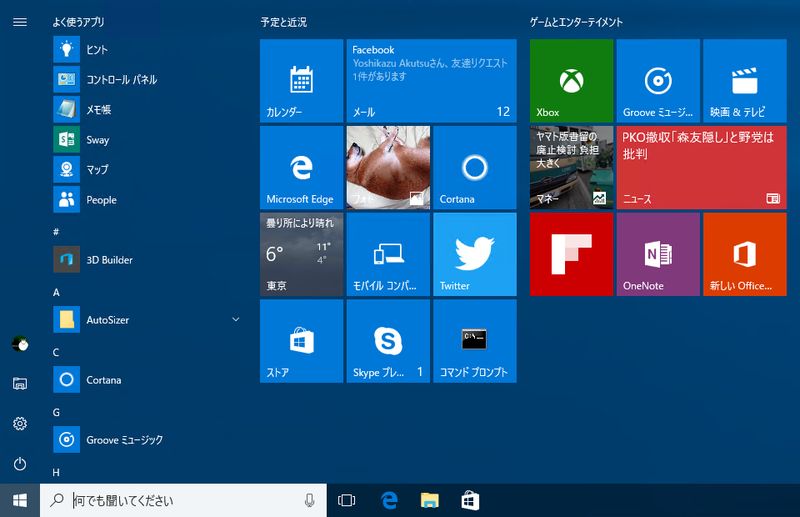Launch the Twitter tile
This screenshot has width=800, height=517.
coord(475,254)
